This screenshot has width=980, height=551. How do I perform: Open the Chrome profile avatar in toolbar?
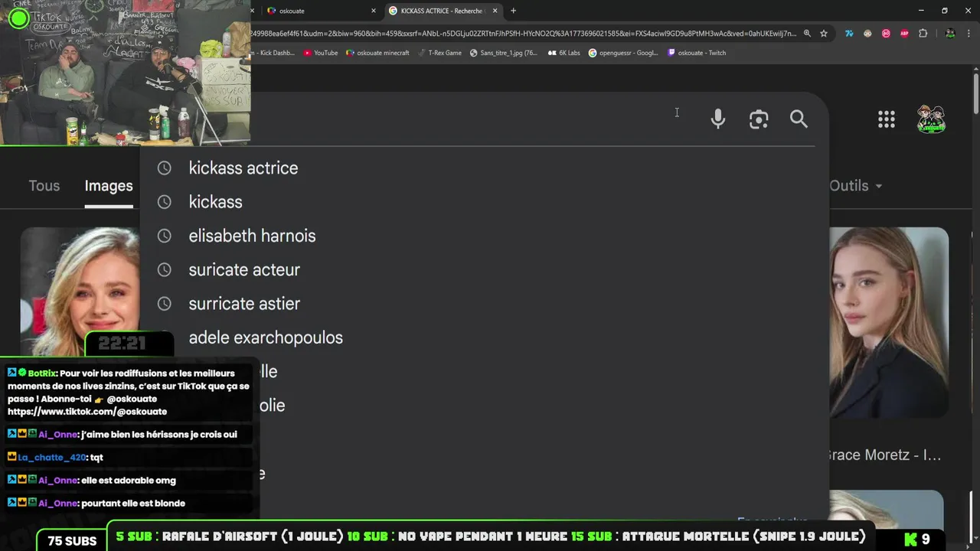pos(950,34)
